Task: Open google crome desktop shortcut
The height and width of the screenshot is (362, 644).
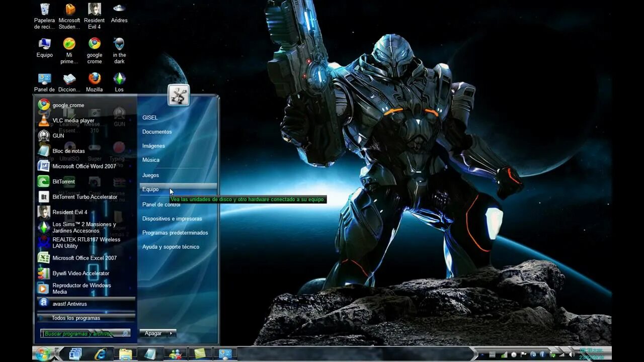Action: (94, 51)
